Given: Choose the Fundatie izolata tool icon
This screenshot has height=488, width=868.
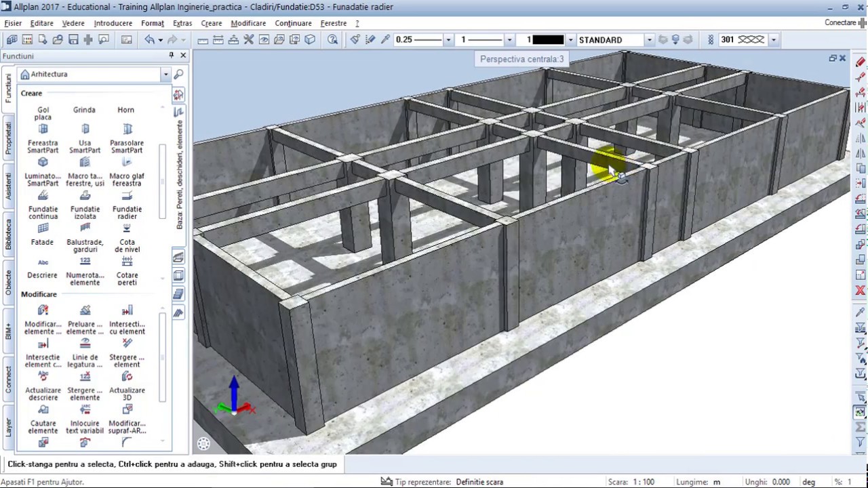Looking at the screenshot, I should 85,195.
